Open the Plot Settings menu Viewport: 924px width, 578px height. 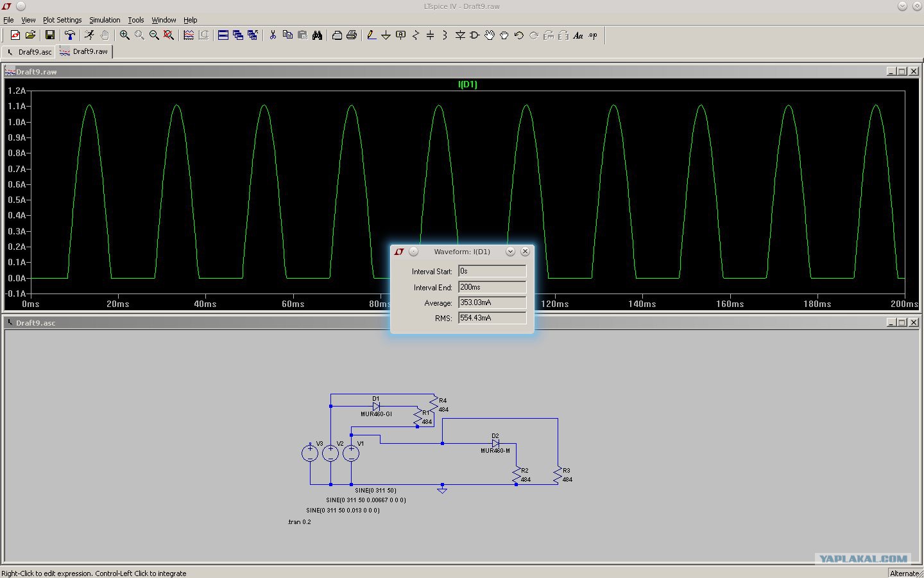(62, 20)
